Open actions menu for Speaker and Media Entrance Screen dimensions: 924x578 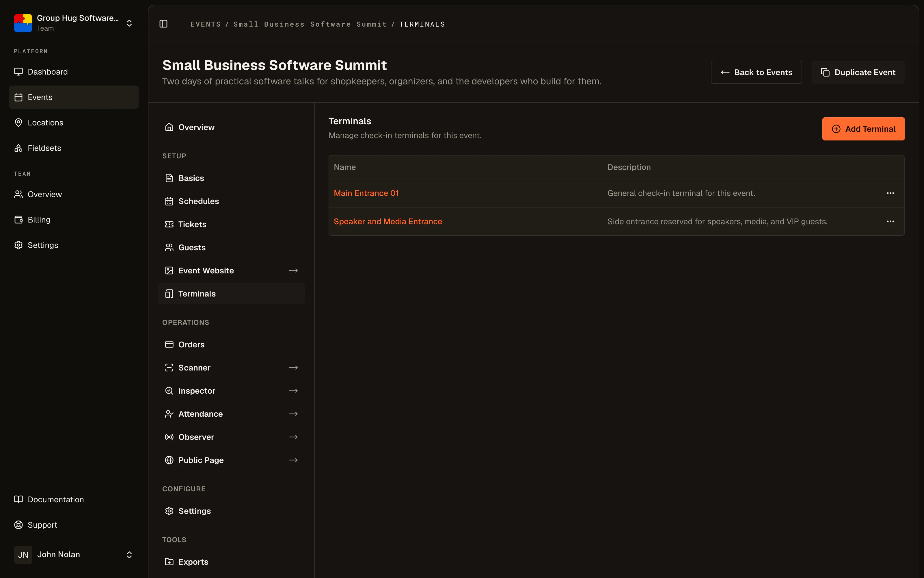[890, 221]
